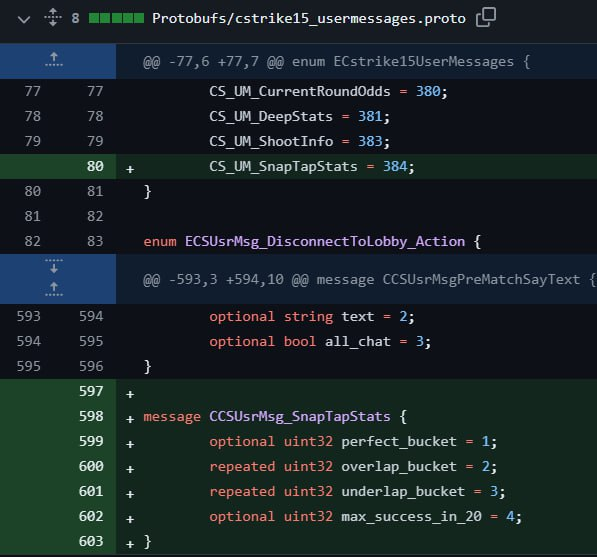The height and width of the screenshot is (557, 597).
Task: Select line number 603 closing brace
Action: tap(91, 541)
